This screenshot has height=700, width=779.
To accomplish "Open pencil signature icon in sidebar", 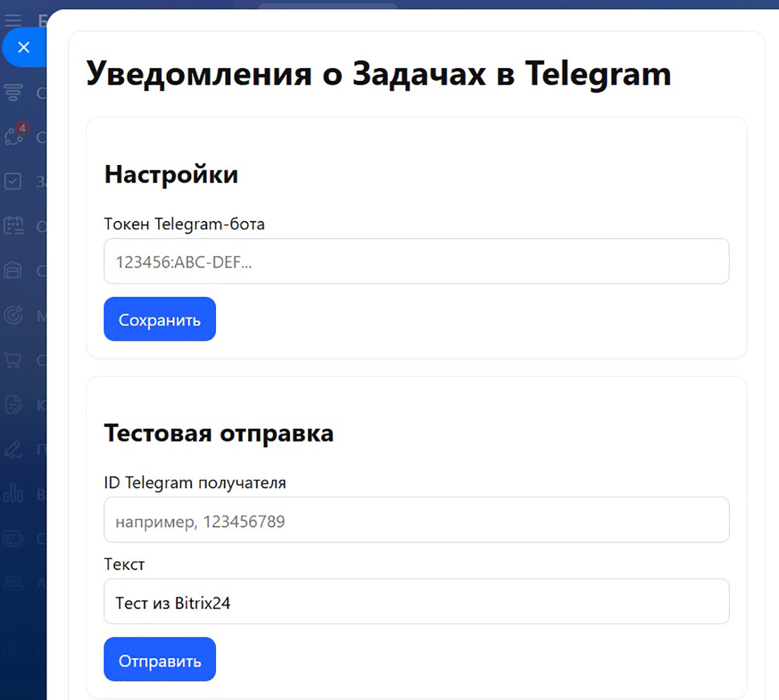I will coord(13,449).
